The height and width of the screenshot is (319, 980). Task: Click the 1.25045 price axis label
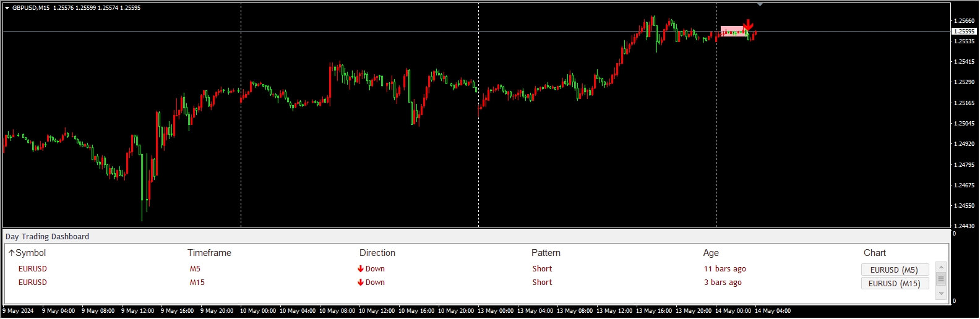coord(965,124)
